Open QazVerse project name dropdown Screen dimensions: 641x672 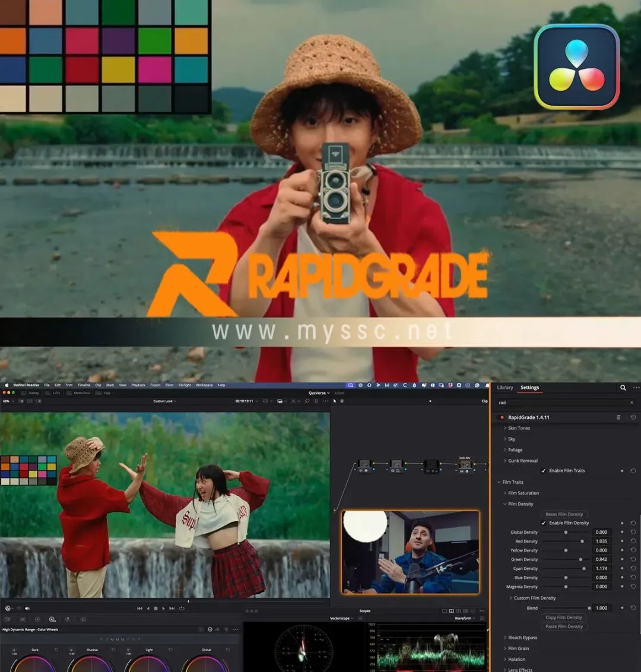click(x=319, y=393)
